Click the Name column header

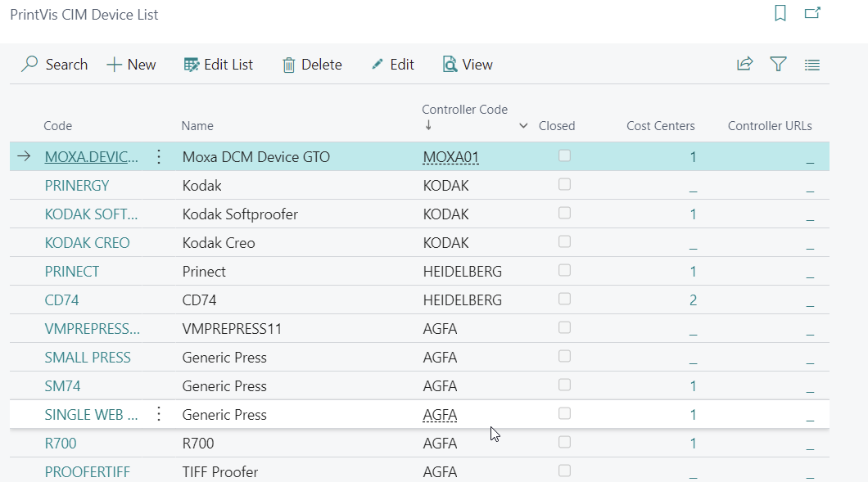click(197, 126)
